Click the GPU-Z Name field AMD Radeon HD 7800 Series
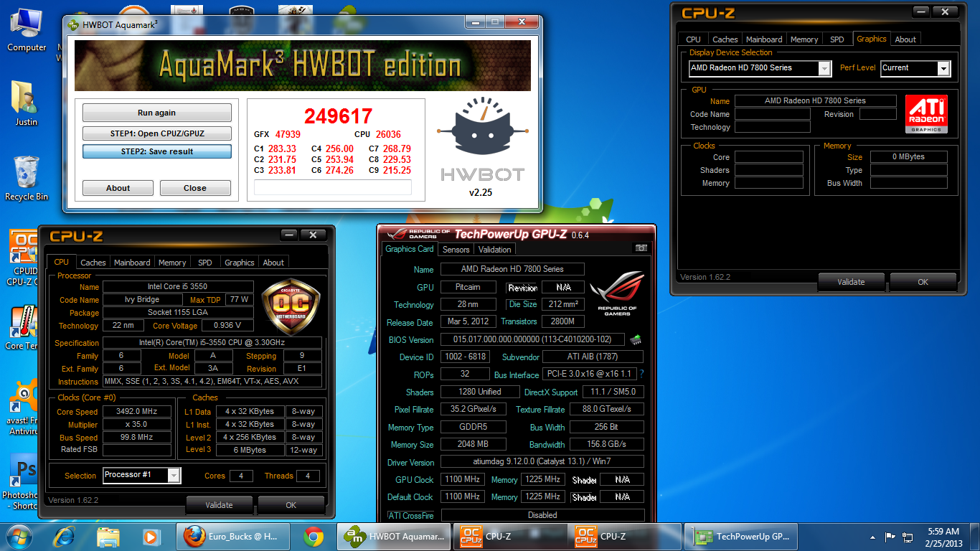980x551 pixels. pyautogui.click(x=512, y=269)
